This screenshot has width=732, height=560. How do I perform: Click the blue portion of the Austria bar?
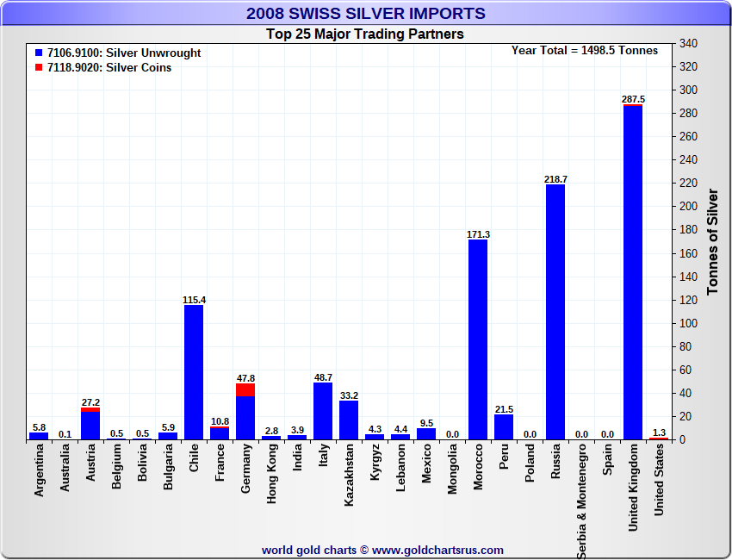pyautogui.click(x=90, y=426)
